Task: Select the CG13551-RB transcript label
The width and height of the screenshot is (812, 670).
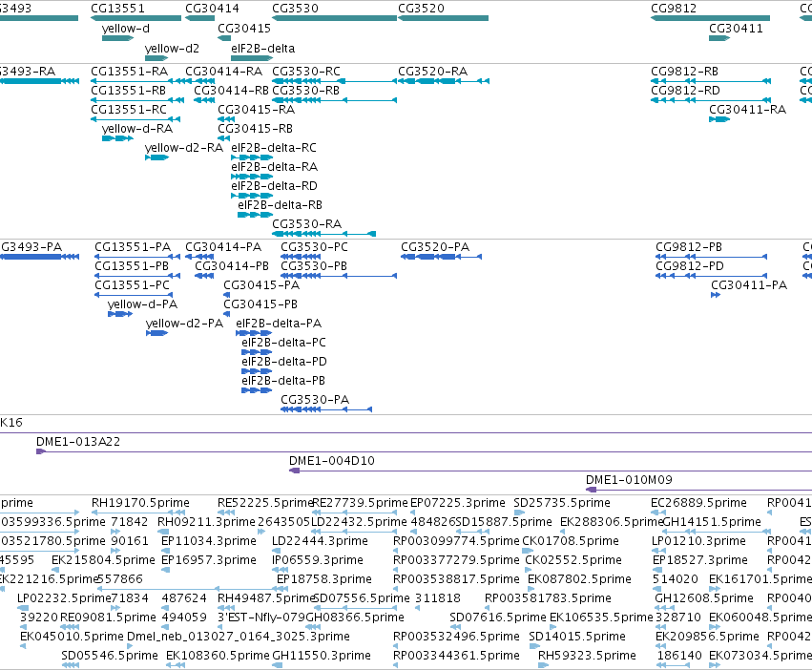Action: [129, 90]
